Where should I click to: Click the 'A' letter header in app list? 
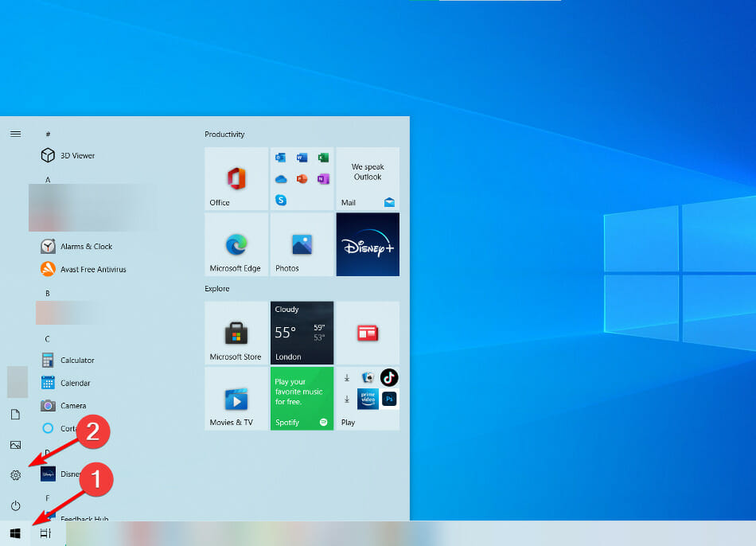(x=48, y=179)
